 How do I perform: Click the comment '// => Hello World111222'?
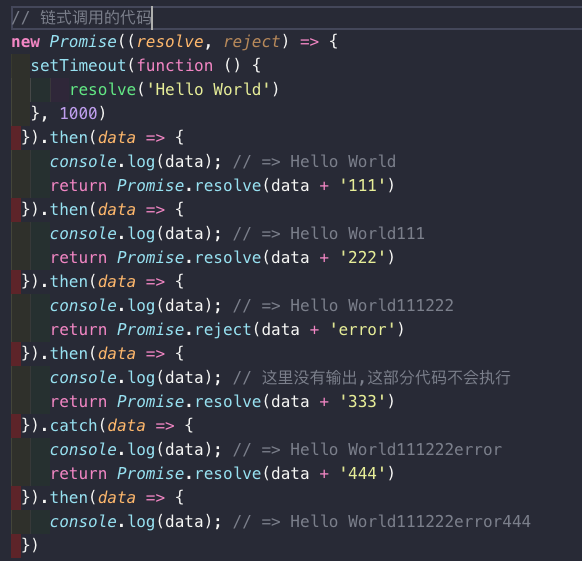coord(343,306)
